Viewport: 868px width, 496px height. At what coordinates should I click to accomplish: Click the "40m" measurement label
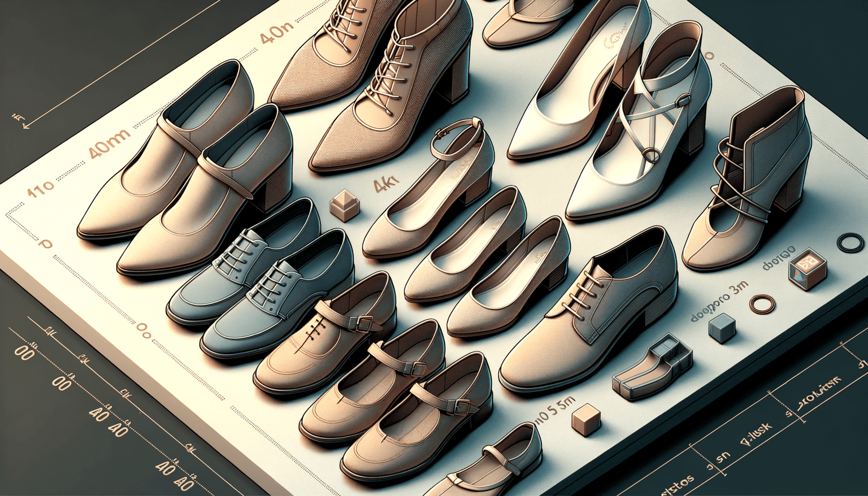110,145
